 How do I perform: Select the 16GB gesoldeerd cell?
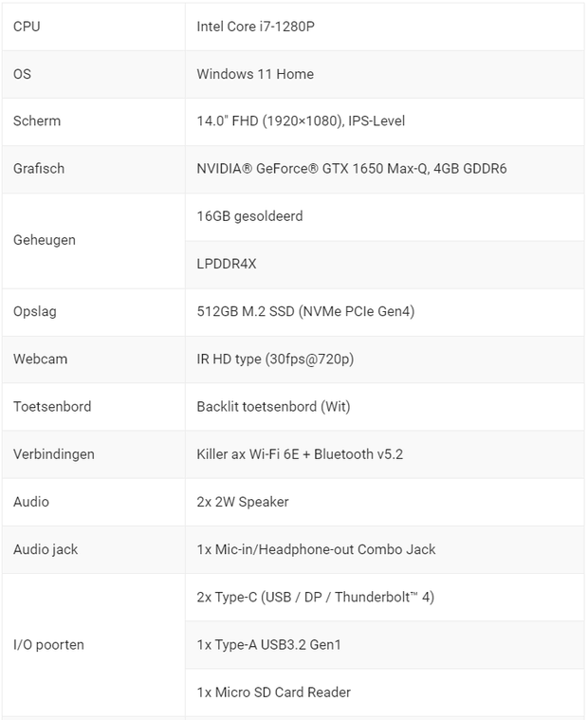(x=249, y=216)
